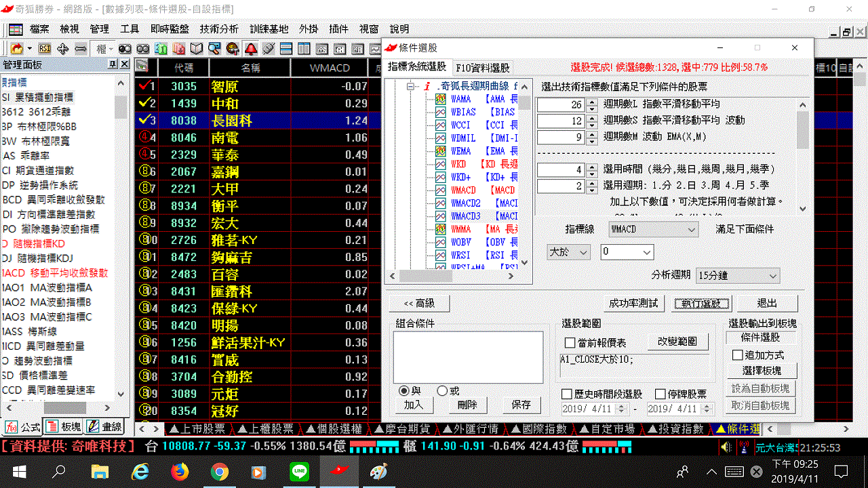Select 'ACD 移動平均收斂發散' in the indicator list

(x=56, y=273)
